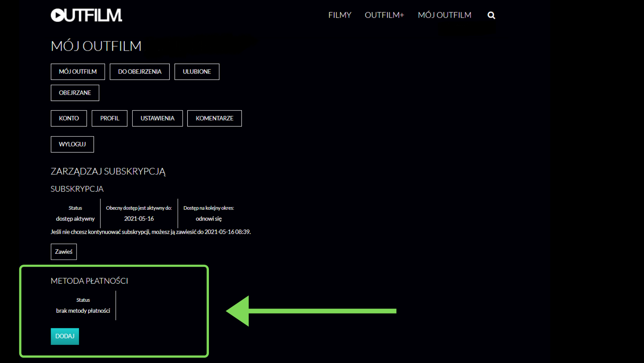Viewport: 644px width, 363px height.
Task: Open the KOMENTARZE button
Action: (214, 118)
